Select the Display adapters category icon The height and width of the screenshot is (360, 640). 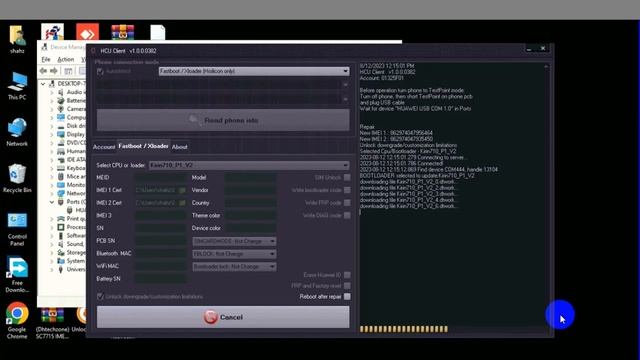[61, 134]
